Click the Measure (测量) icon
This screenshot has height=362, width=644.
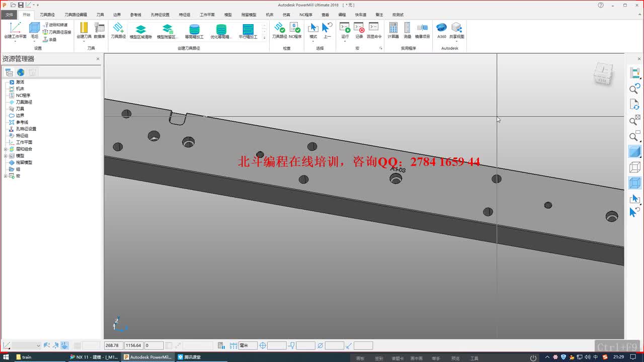[x=407, y=28]
